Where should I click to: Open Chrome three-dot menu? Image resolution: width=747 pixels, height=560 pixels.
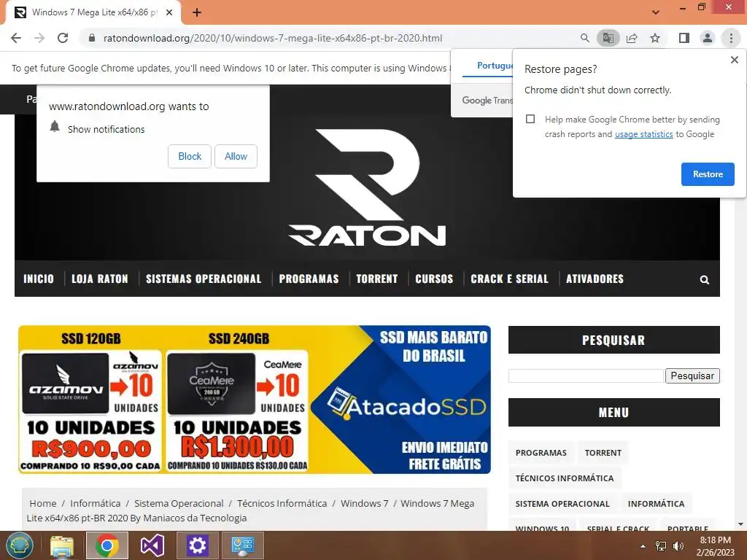point(731,38)
